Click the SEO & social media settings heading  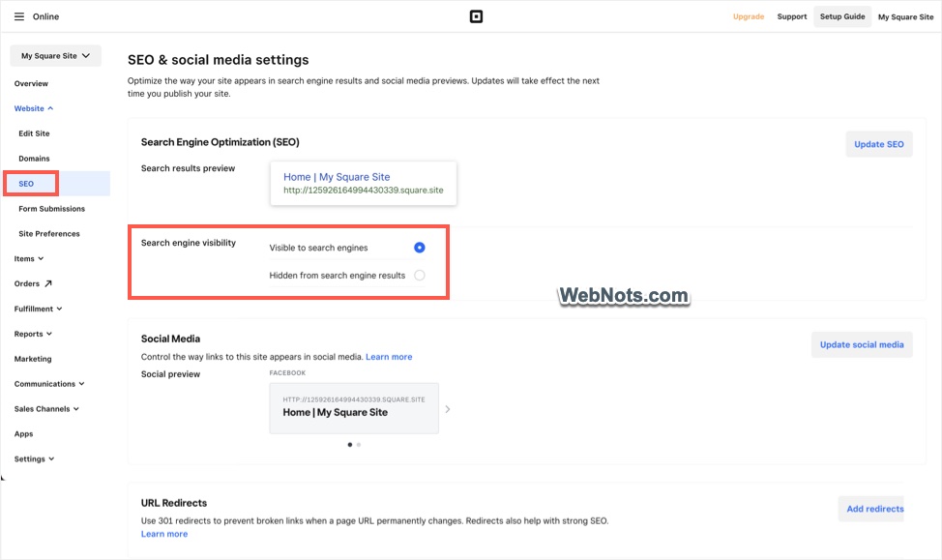[218, 60]
